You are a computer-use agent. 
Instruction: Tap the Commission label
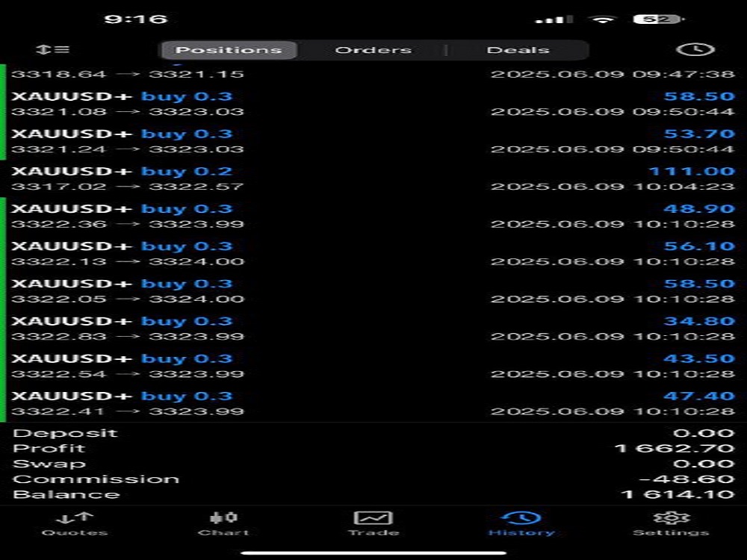96,479
